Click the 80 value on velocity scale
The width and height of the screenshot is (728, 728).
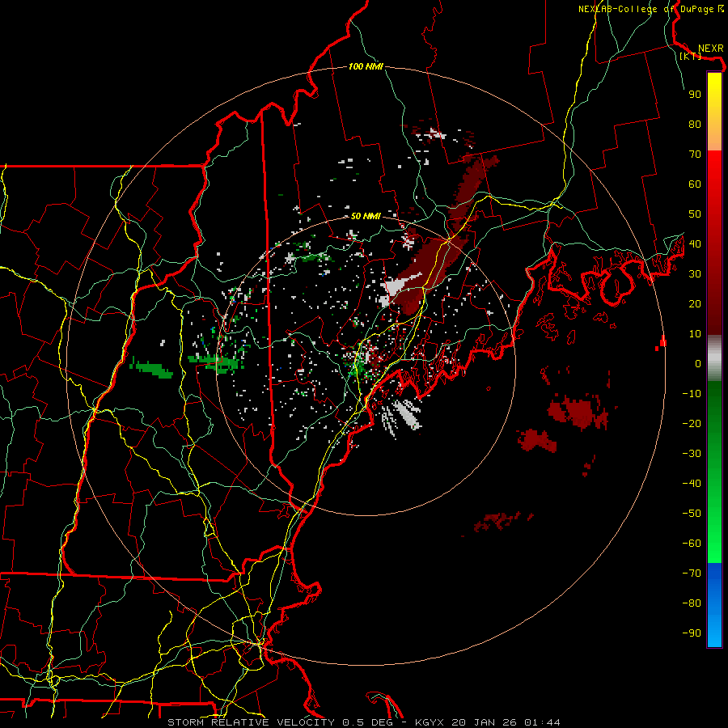[695, 124]
